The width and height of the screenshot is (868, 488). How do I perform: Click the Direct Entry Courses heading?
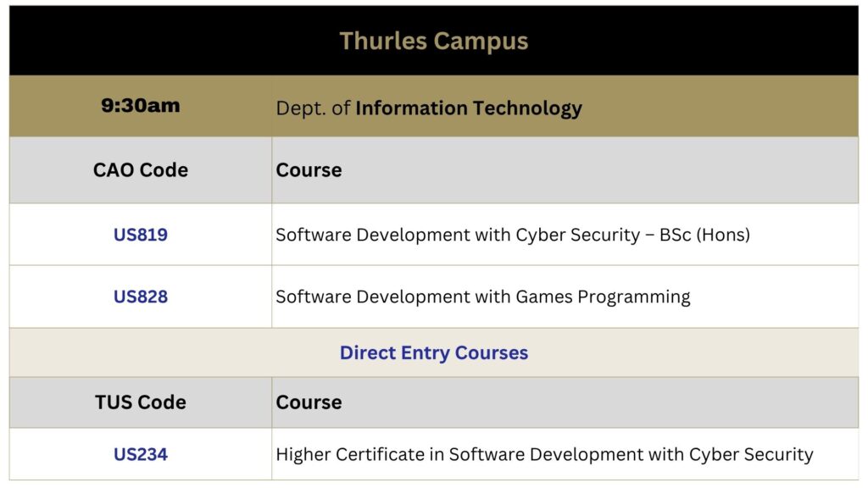(x=434, y=352)
